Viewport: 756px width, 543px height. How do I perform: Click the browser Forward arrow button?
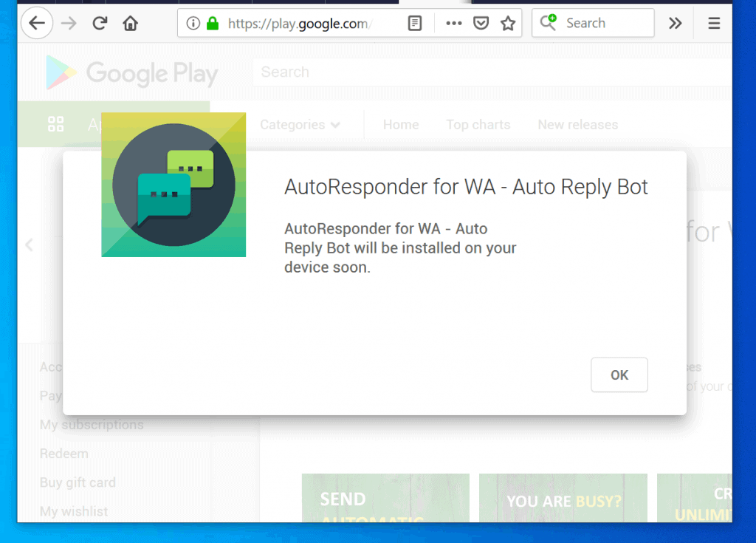pos(69,23)
